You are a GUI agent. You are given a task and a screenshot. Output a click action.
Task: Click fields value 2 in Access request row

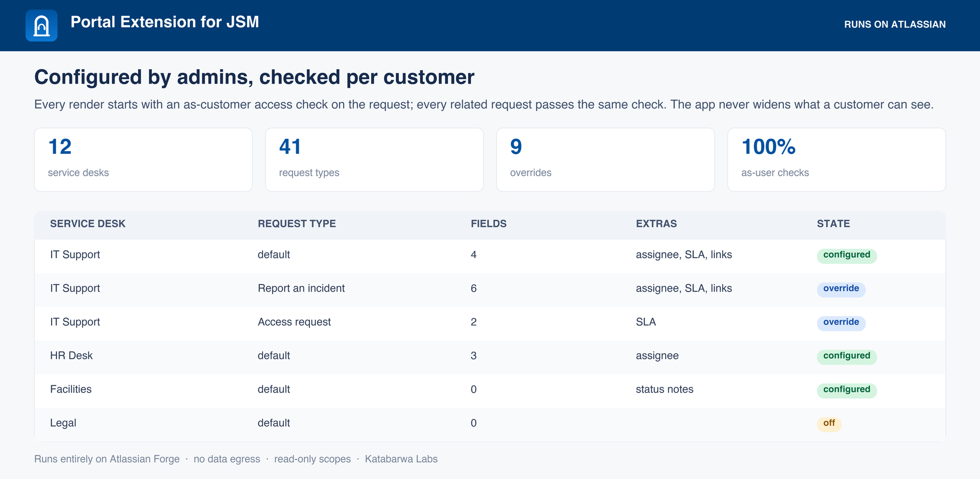coord(473,322)
